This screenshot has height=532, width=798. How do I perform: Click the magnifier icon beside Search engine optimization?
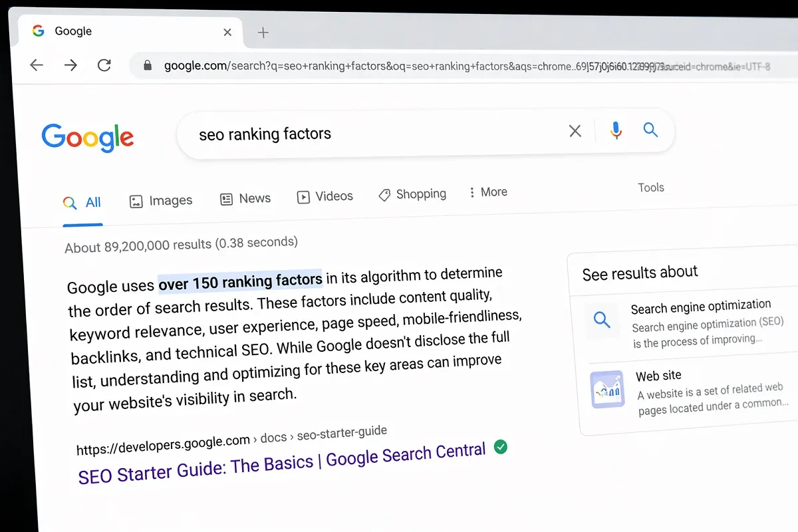coord(602,320)
